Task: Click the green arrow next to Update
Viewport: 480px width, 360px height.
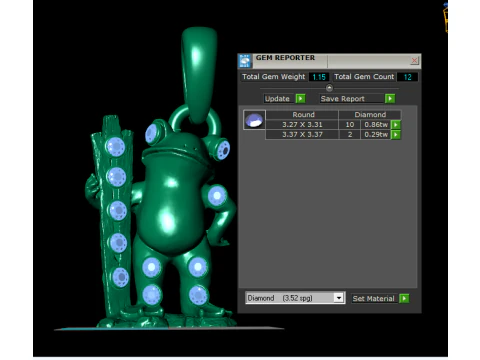Action: point(300,99)
